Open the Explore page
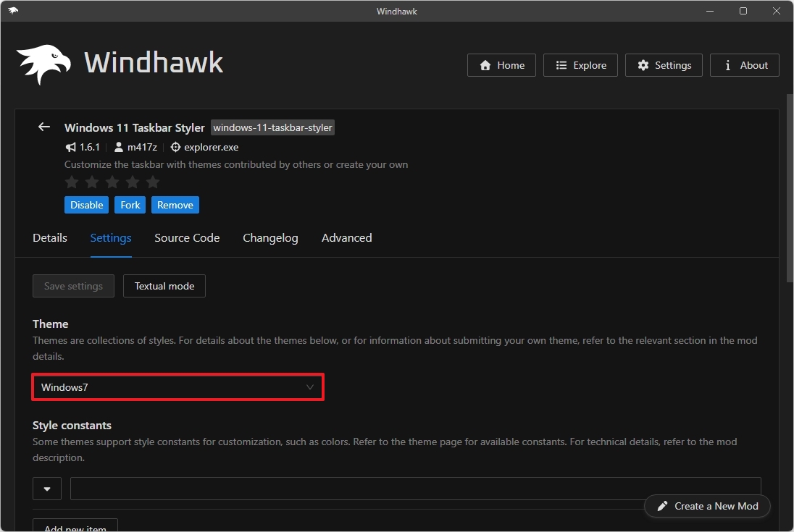794x532 pixels. [580, 65]
